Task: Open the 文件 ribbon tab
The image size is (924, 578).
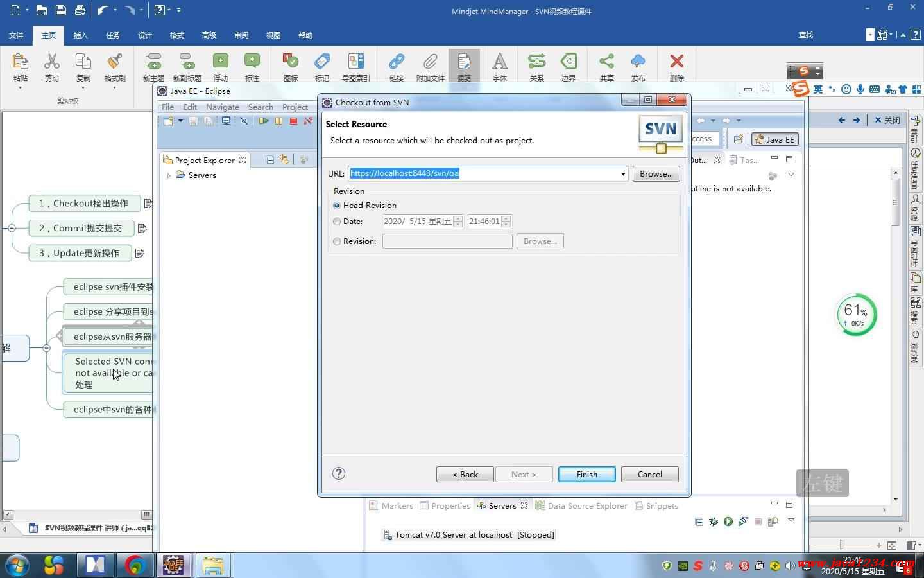Action: click(16, 35)
